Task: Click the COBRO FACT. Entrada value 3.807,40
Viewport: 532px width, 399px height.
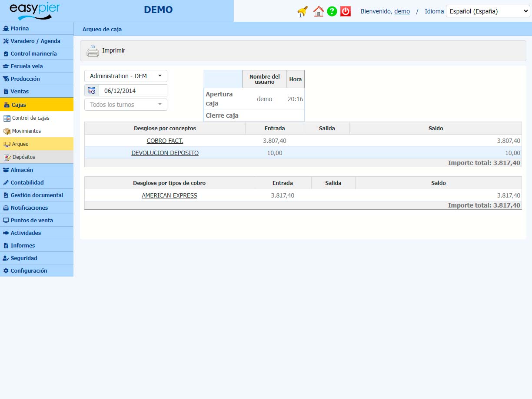Action: (275, 141)
